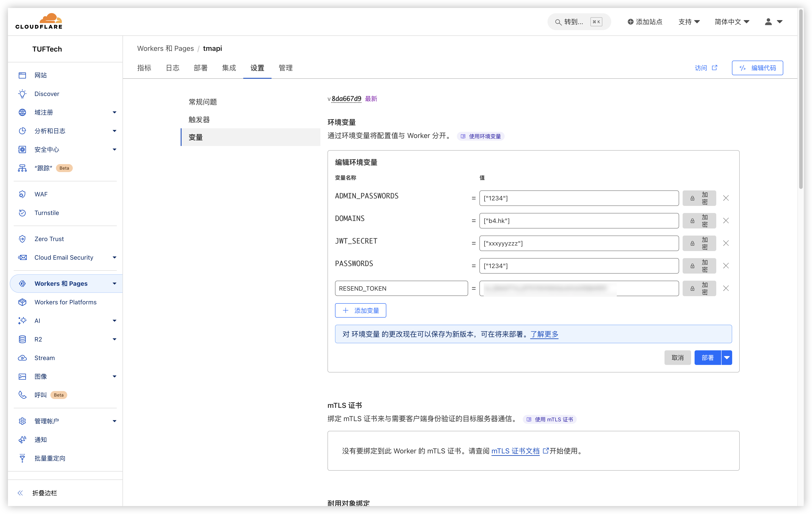Toggle encryption for PASSWORDS variable
Image resolution: width=812 pixels, height=514 pixels.
click(x=699, y=266)
